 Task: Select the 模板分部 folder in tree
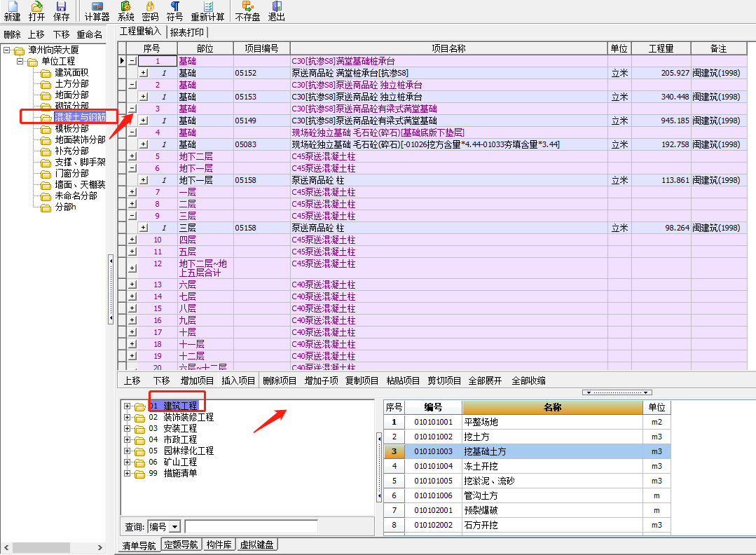(x=71, y=129)
